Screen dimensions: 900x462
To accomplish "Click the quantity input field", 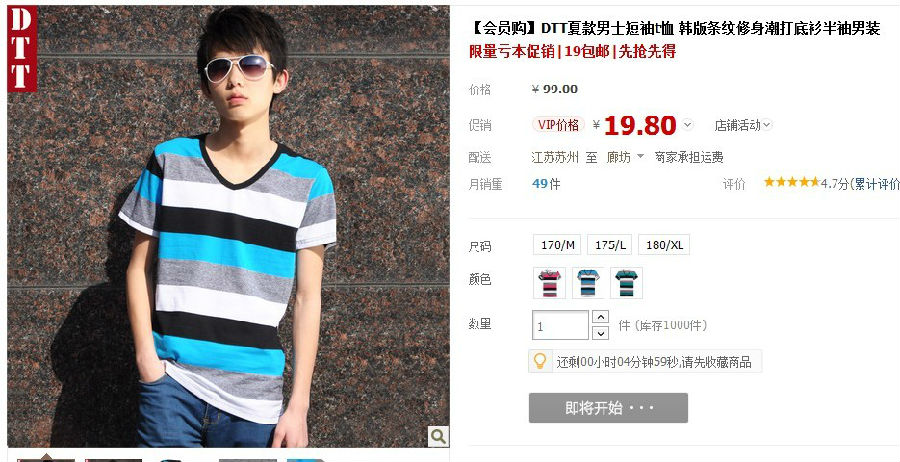I will [560, 325].
